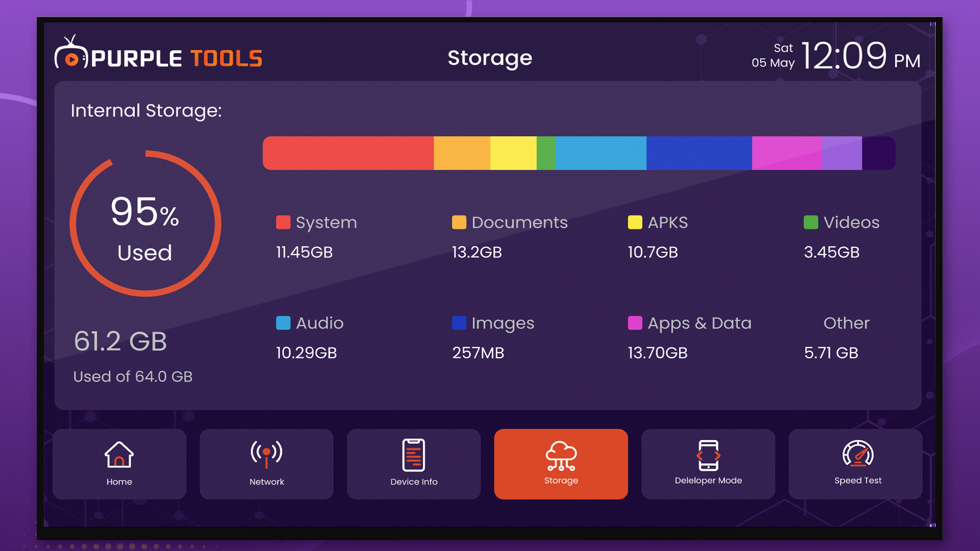Viewport: 980px width, 551px height.
Task: Select the red System color swatch
Action: click(283, 222)
